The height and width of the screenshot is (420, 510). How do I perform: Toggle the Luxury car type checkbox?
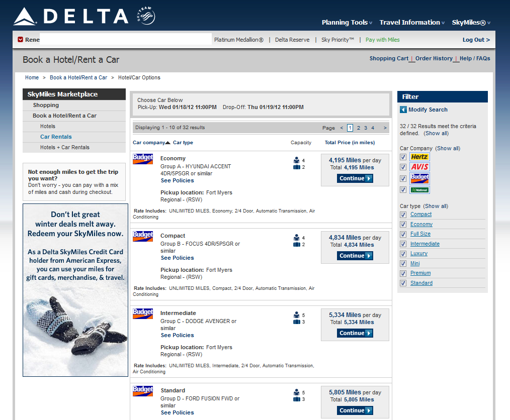tap(403, 254)
